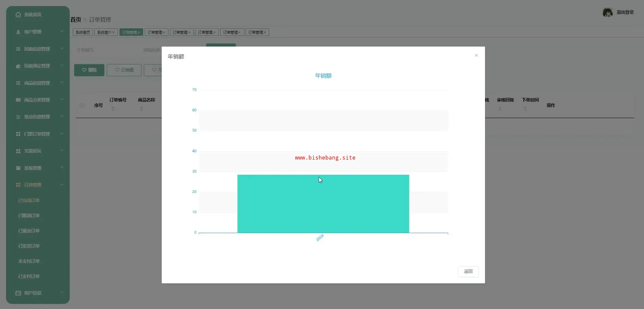Screen dimensions: 644x309
Task: Expand the 景点信息管理 menu chevron
Action: coord(62,116)
